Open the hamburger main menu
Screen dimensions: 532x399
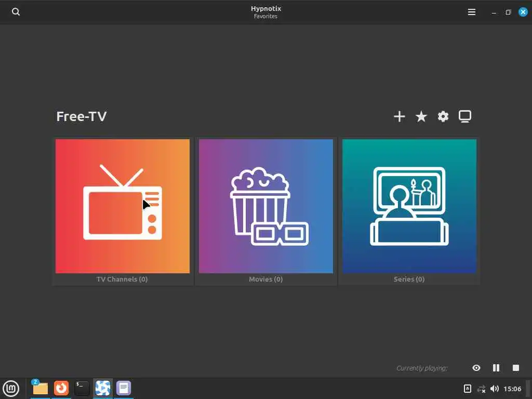coord(471,12)
